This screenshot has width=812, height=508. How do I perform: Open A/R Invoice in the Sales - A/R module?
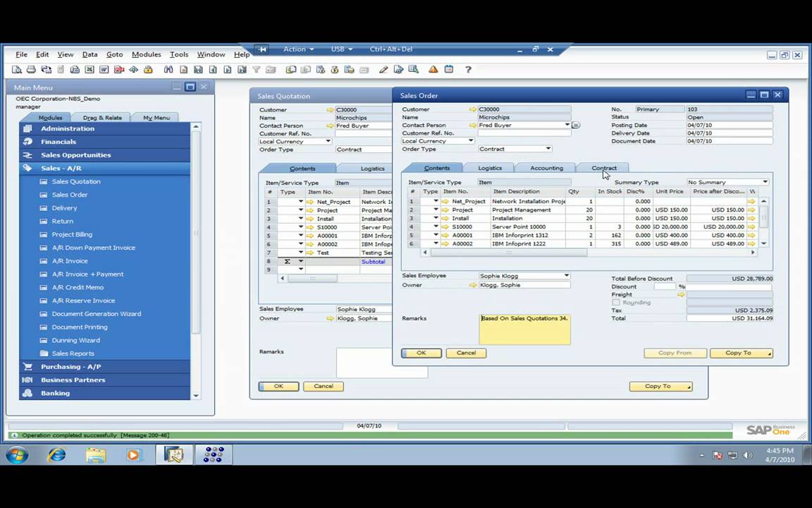coord(70,261)
